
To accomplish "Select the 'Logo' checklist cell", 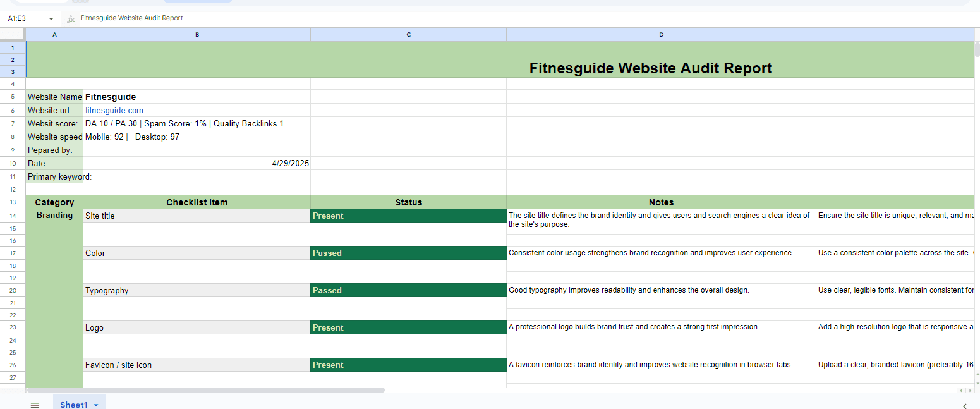I will (x=197, y=327).
